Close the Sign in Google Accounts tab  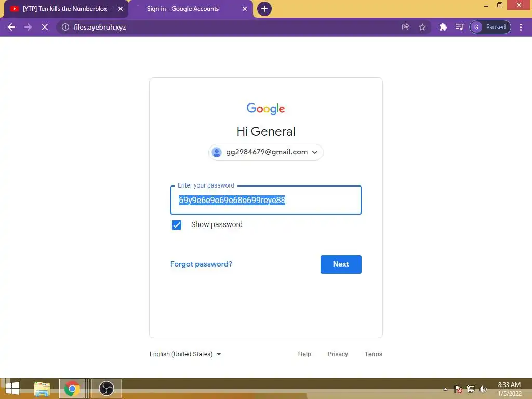(245, 9)
